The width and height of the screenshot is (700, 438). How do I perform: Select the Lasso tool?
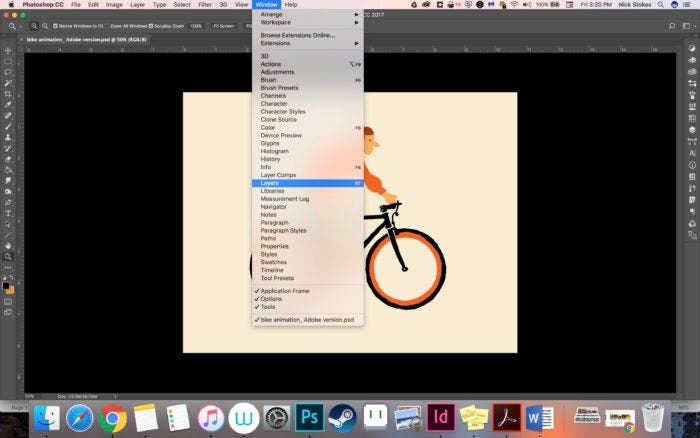point(8,72)
